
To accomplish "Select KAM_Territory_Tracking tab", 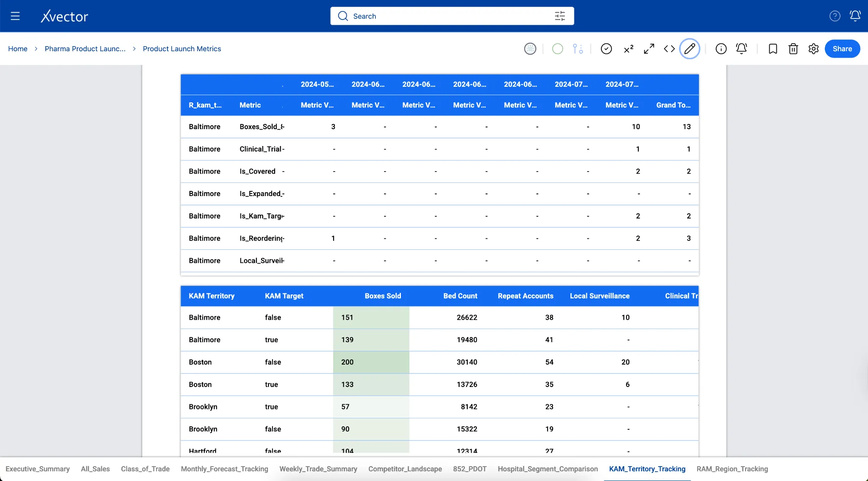I will 647,469.
